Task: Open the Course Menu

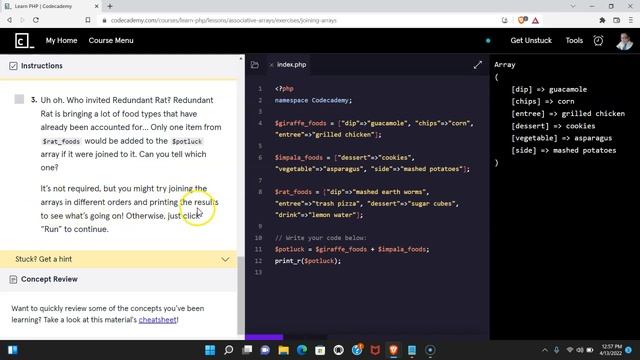Action: click(x=111, y=40)
